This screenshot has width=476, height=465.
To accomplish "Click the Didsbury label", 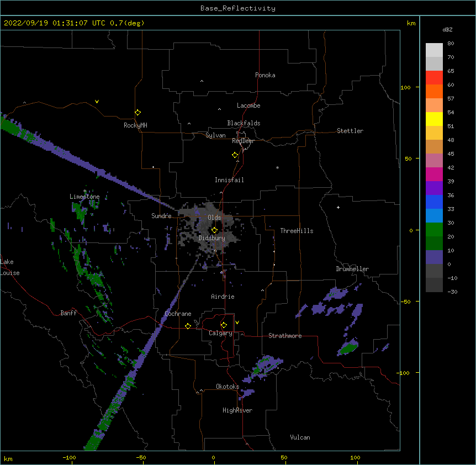I will 212,238.
